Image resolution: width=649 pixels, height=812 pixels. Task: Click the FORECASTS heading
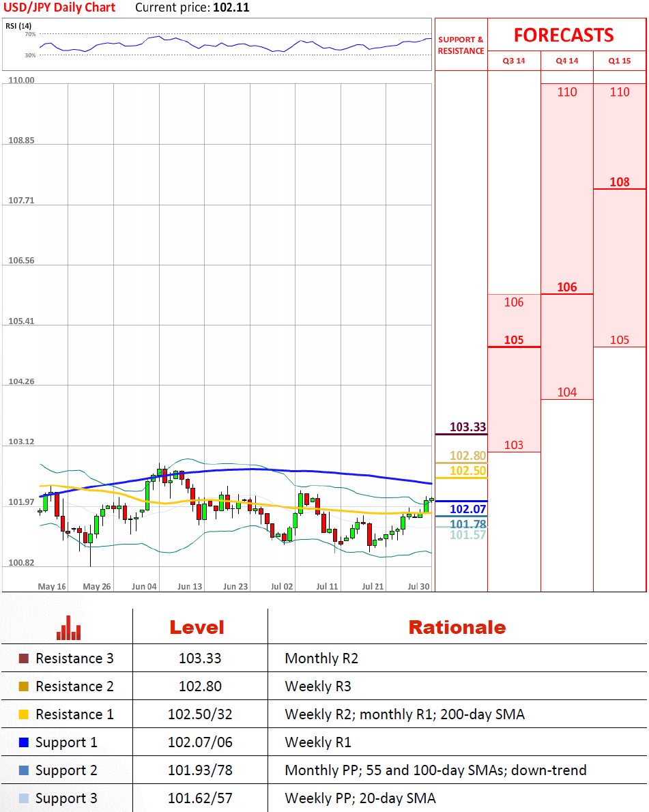click(564, 35)
